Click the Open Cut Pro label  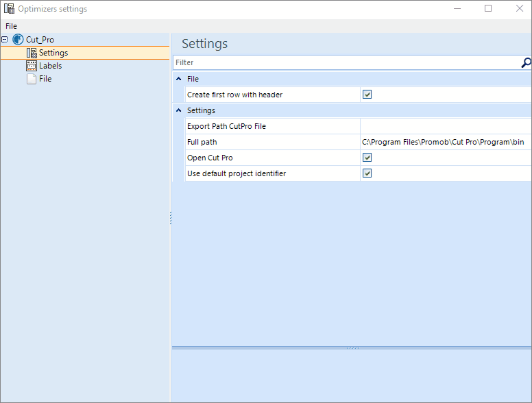pyautogui.click(x=210, y=158)
